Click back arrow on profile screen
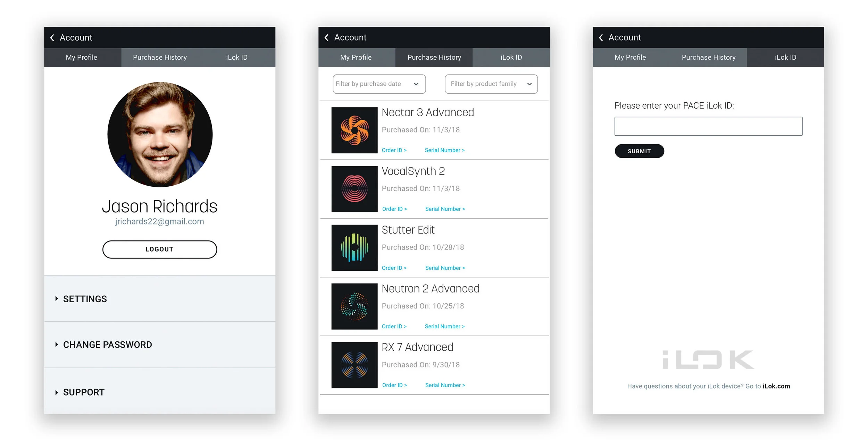Viewport: 868px width, 441px height. point(52,37)
